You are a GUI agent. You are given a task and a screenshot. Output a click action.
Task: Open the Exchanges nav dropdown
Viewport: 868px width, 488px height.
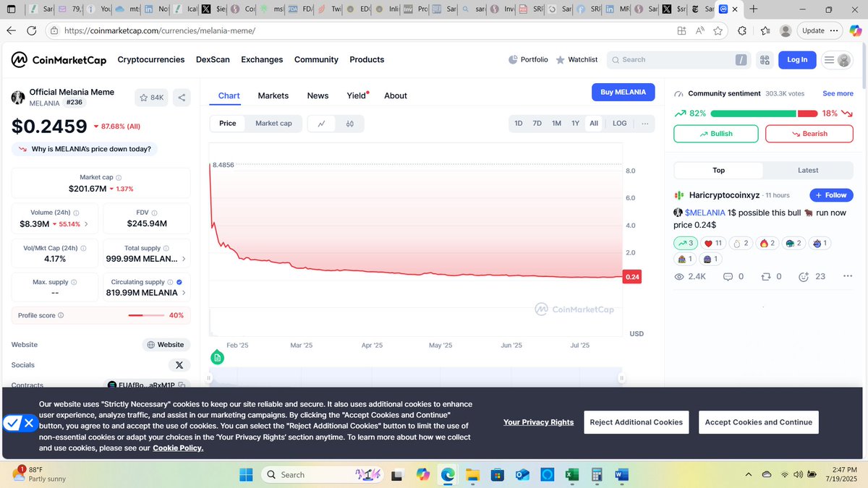262,60
